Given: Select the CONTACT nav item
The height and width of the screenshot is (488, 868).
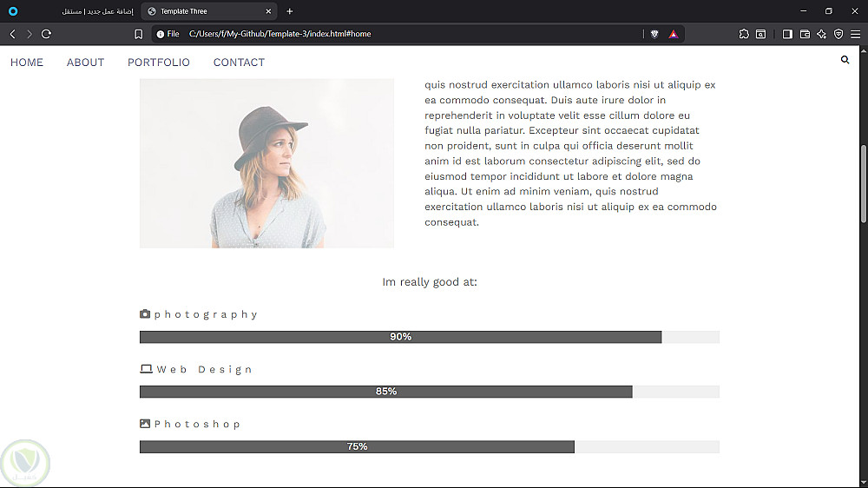Looking at the screenshot, I should pos(239,63).
